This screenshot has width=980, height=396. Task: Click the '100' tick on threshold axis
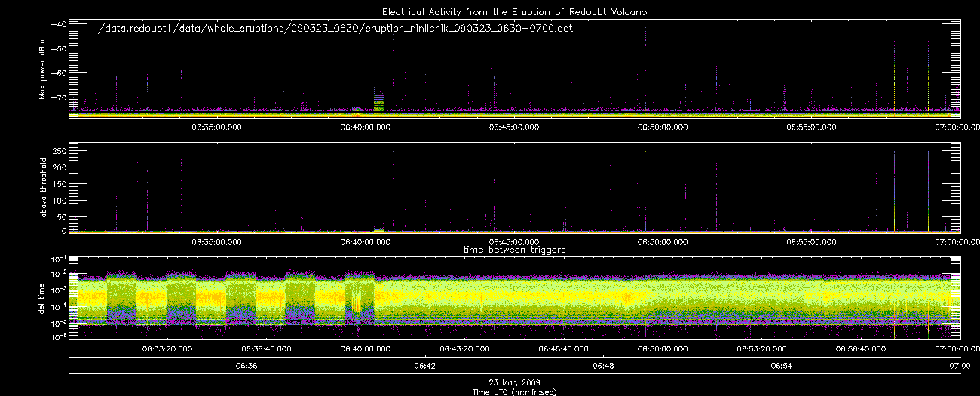click(59, 200)
